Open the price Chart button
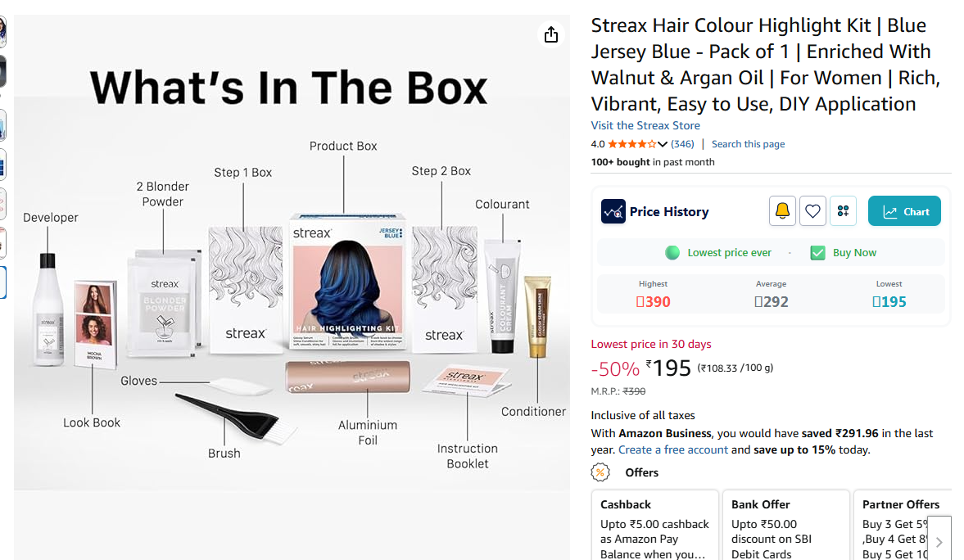 coord(904,211)
